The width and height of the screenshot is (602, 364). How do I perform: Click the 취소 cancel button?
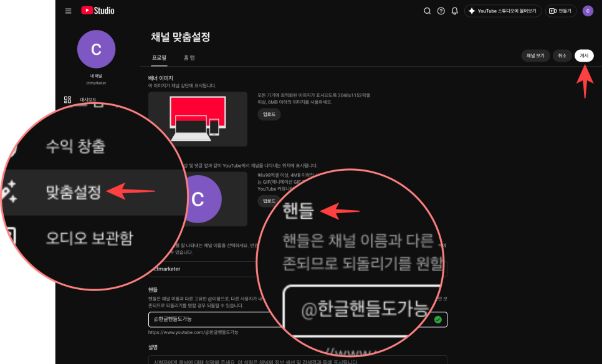[562, 55]
